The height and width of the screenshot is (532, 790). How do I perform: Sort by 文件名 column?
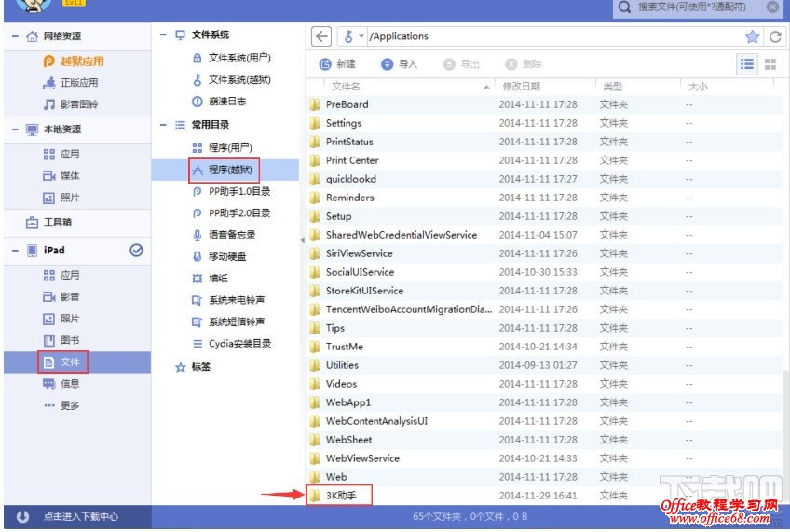[x=347, y=87]
